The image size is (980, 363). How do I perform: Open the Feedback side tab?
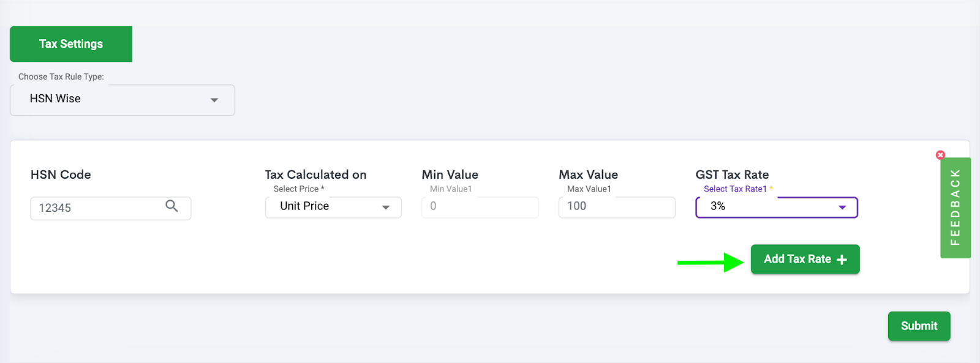click(955, 208)
